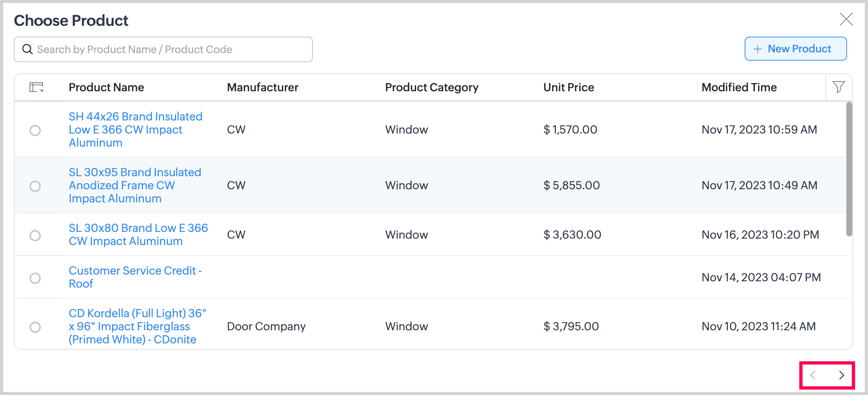868x395 pixels.
Task: Select SH 44x26 Brand Insulated radio button
Action: 35,131
